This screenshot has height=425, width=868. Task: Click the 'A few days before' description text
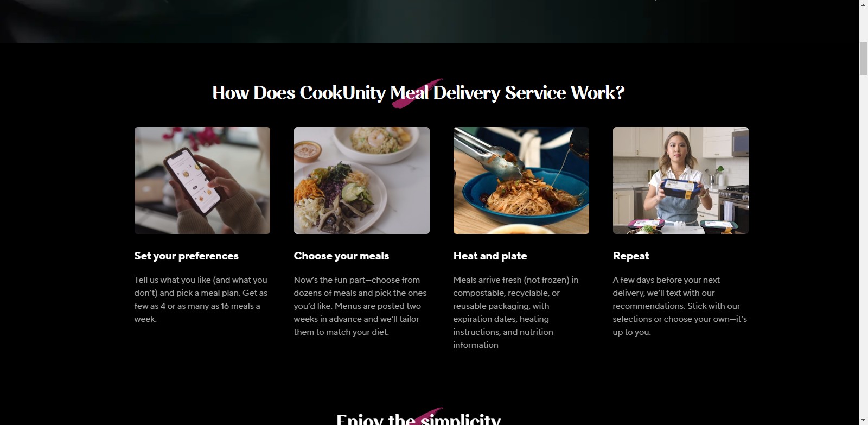point(680,306)
